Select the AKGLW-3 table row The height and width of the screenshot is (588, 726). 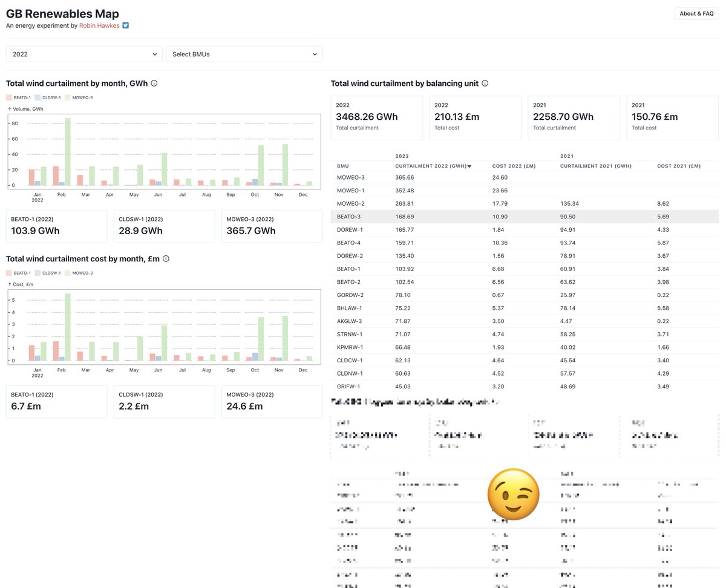click(525, 321)
